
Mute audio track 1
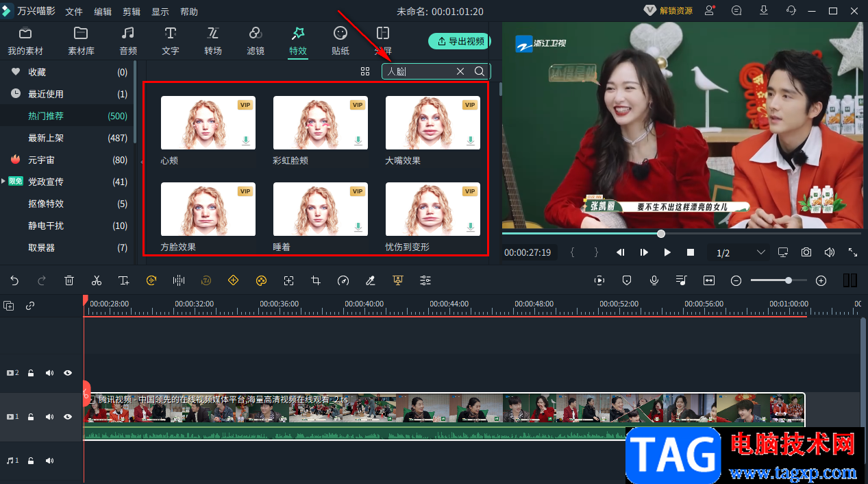click(x=49, y=461)
